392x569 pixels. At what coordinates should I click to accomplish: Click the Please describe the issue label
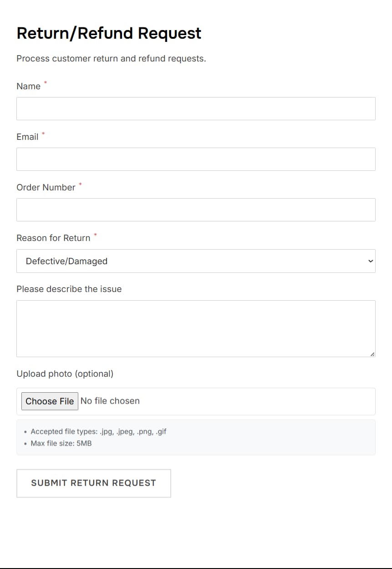(69, 289)
